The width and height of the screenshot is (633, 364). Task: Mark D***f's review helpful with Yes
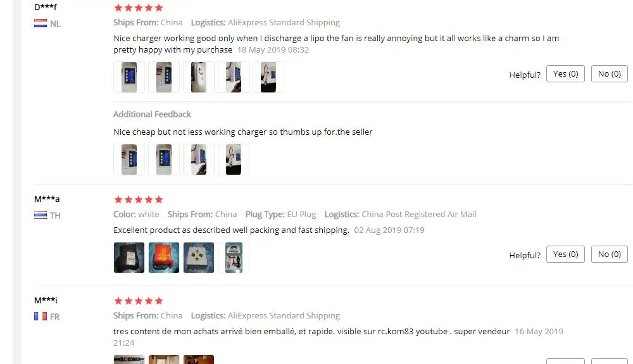point(565,74)
